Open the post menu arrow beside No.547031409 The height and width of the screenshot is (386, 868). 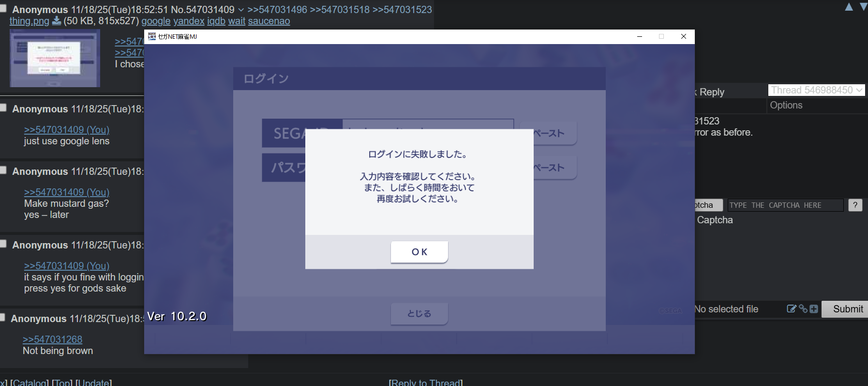(241, 10)
